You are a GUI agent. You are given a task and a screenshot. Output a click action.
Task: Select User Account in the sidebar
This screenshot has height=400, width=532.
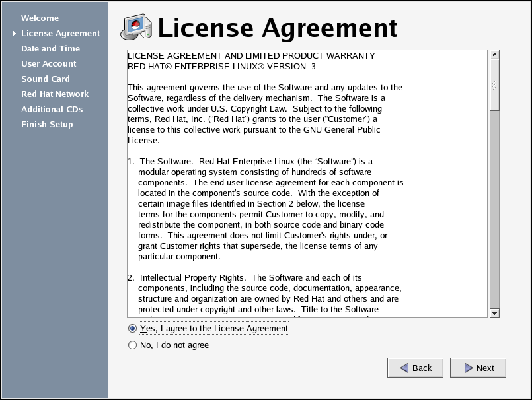[48, 64]
